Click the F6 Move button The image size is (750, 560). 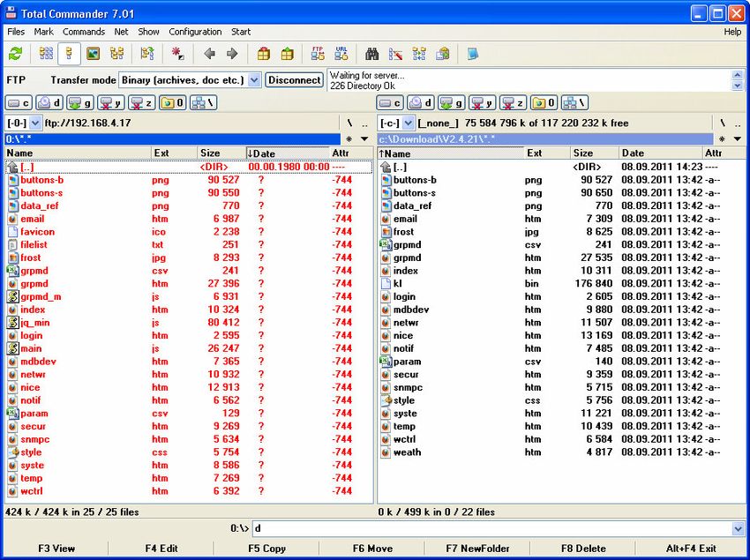click(x=372, y=549)
